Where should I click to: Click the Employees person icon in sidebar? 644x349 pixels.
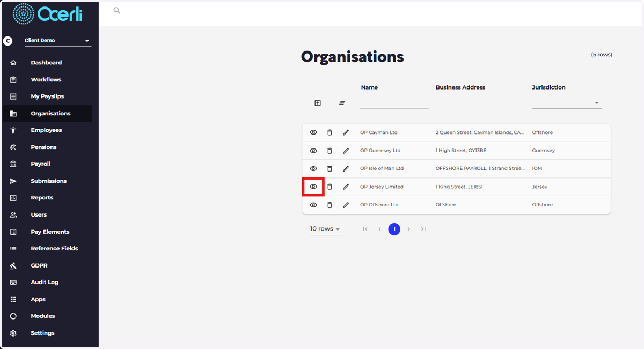coord(13,130)
